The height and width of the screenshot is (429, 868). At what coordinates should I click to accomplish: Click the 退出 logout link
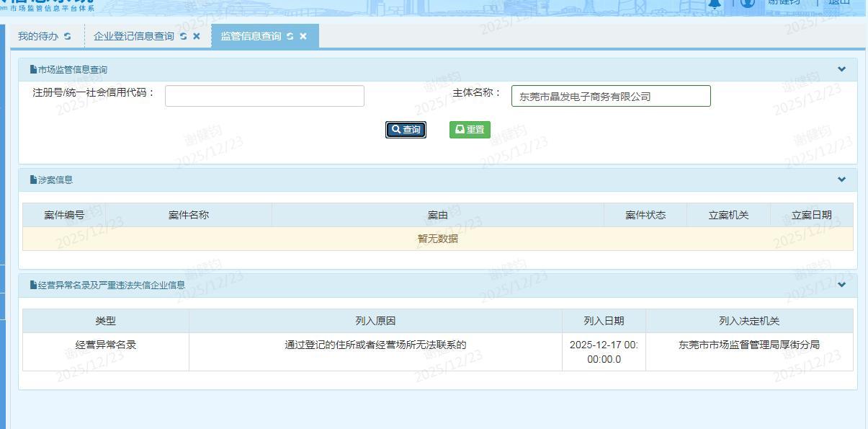coord(838,2)
